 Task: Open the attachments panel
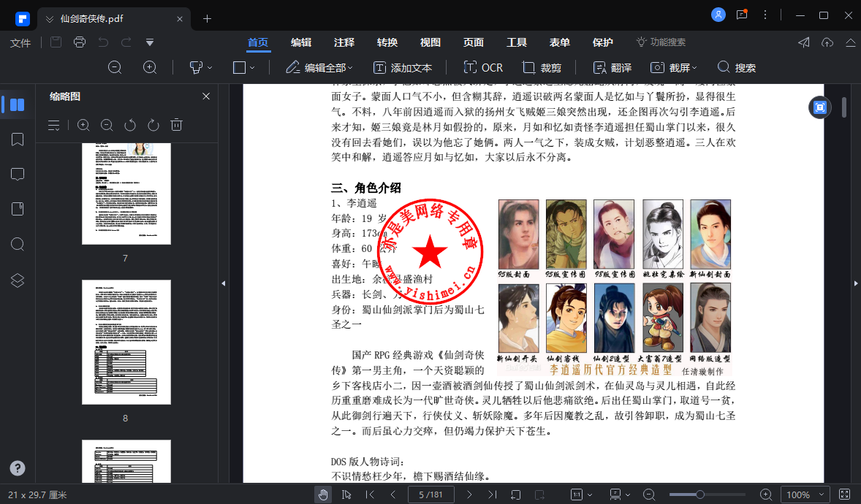click(18, 209)
